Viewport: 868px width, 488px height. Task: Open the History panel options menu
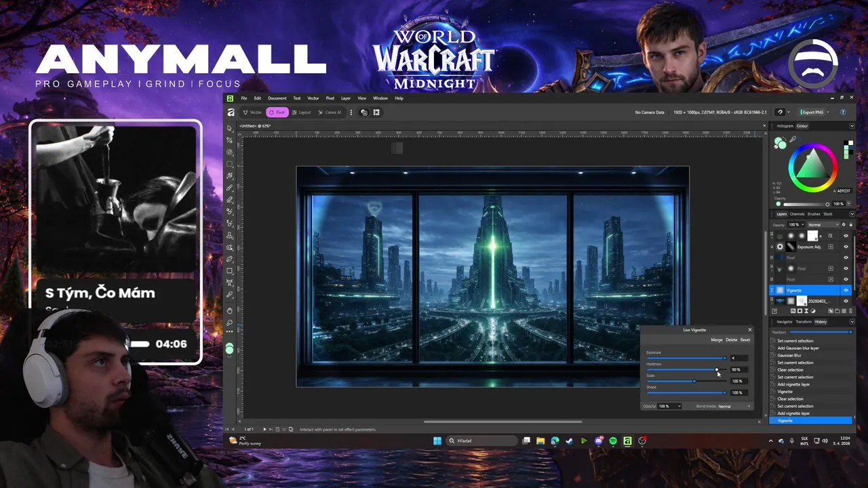[x=852, y=322]
